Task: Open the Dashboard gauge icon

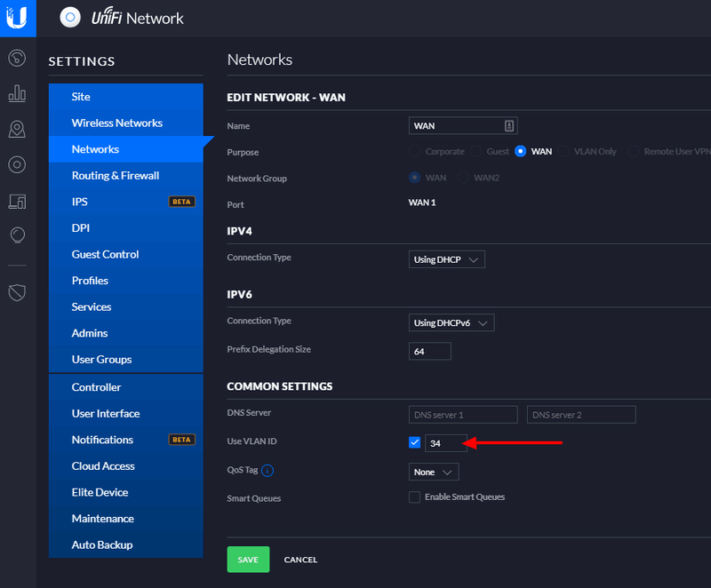Action: 17,59
